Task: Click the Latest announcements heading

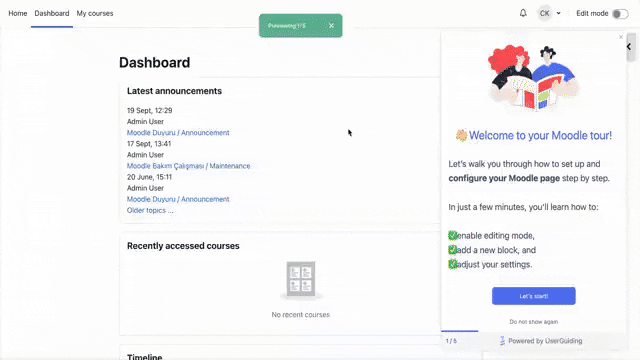Action: point(174,91)
